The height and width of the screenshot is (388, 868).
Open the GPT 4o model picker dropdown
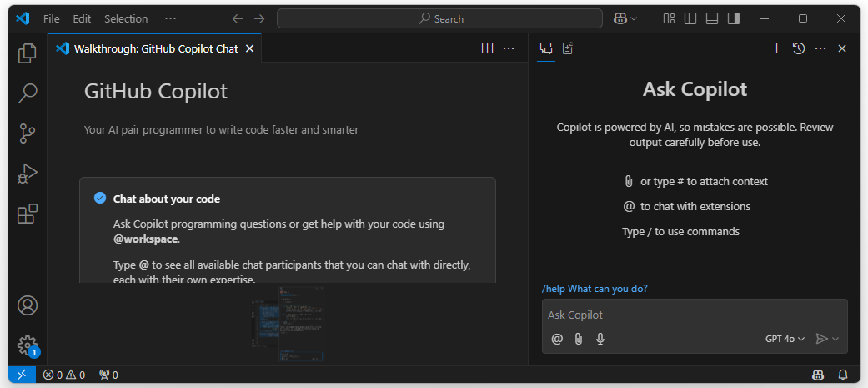point(785,339)
